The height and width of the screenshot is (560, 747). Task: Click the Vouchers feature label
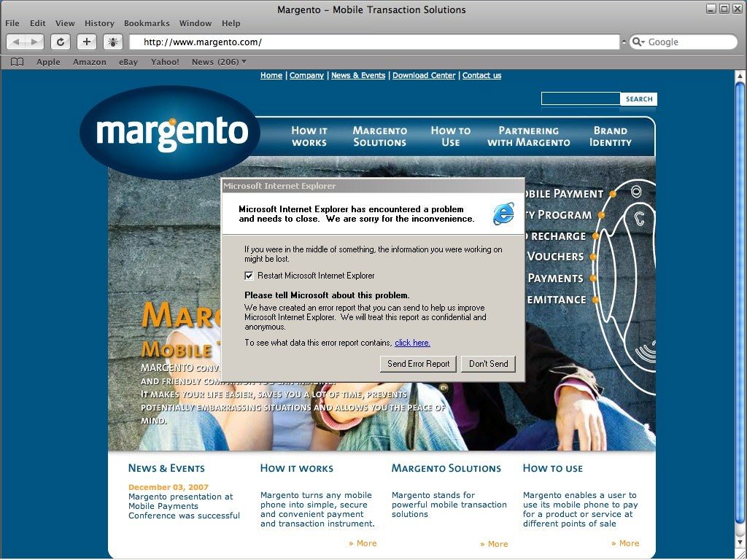coord(555,257)
